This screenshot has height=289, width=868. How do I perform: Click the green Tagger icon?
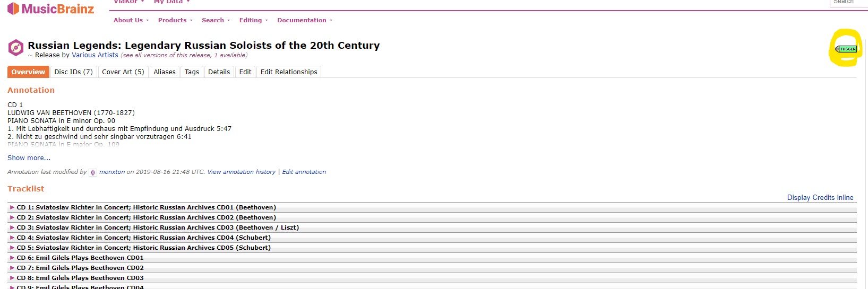(846, 49)
